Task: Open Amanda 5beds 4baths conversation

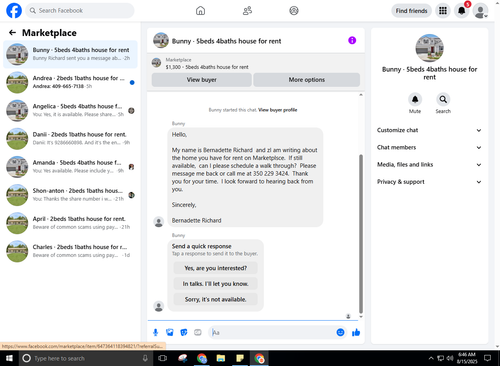Action: [70, 167]
